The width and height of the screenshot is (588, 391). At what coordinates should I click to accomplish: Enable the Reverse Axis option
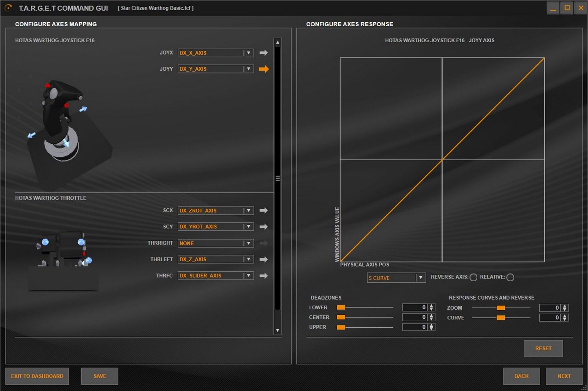coord(473,277)
